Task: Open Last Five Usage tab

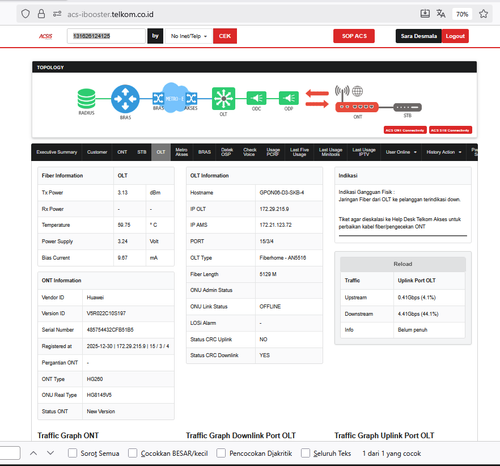Action: (x=299, y=152)
